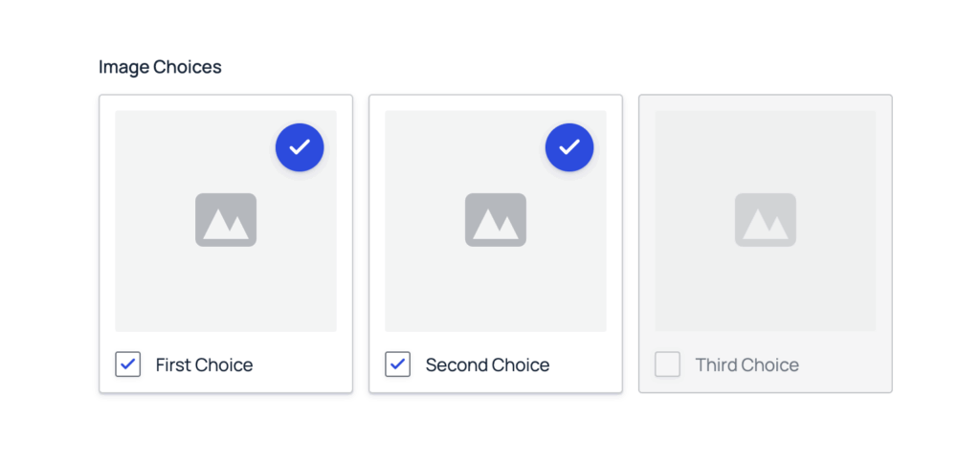Click the "Image Choices" heading

point(160,67)
